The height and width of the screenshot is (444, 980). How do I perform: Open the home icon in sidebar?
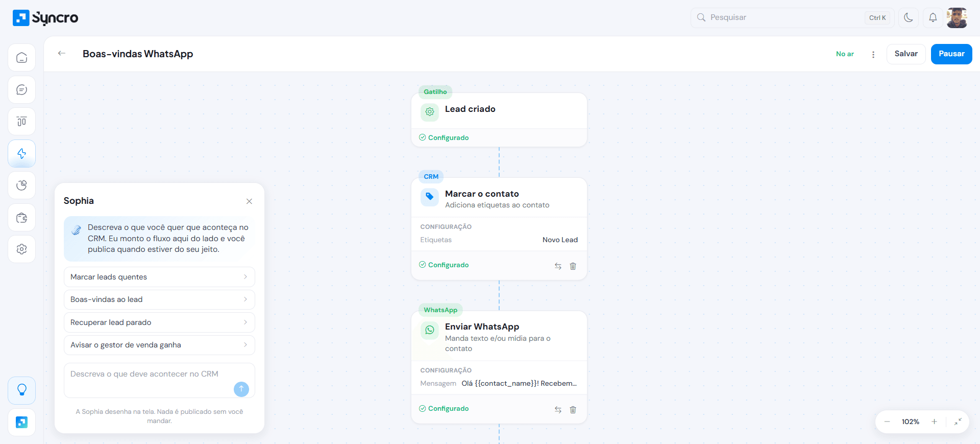pyautogui.click(x=21, y=58)
